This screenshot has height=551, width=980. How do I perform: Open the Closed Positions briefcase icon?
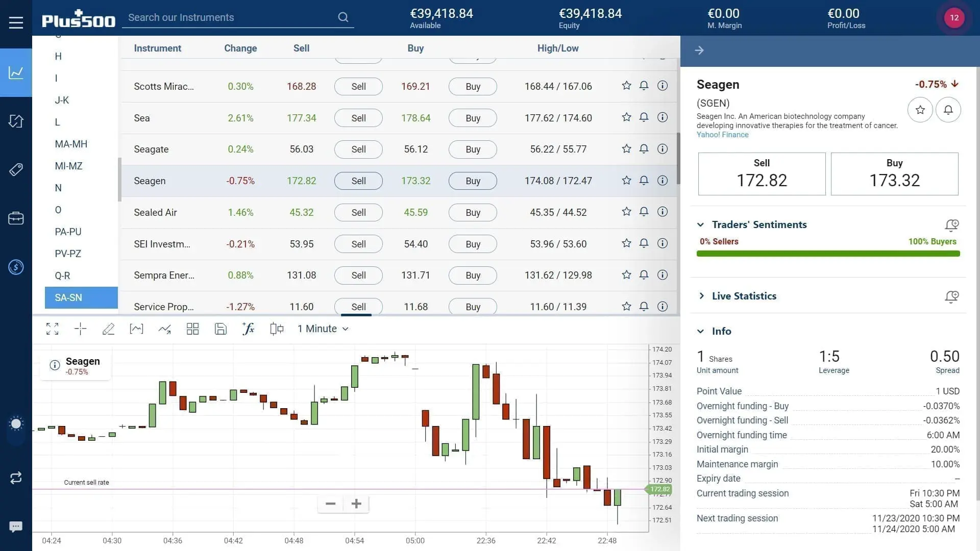(16, 218)
